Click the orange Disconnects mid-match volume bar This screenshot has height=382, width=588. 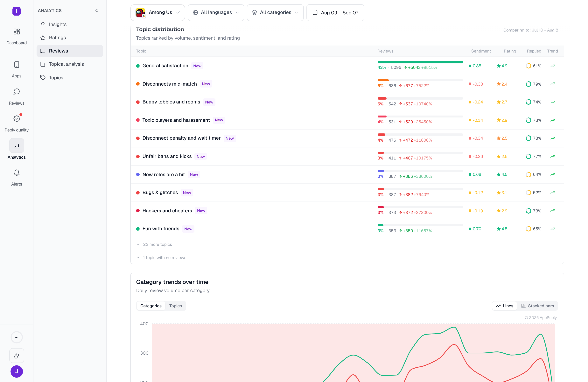[x=383, y=80]
